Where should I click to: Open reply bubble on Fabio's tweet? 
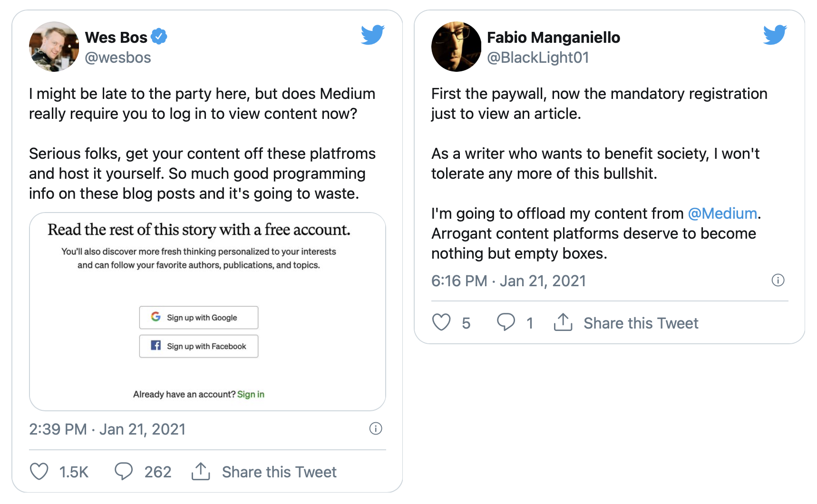pos(506,322)
